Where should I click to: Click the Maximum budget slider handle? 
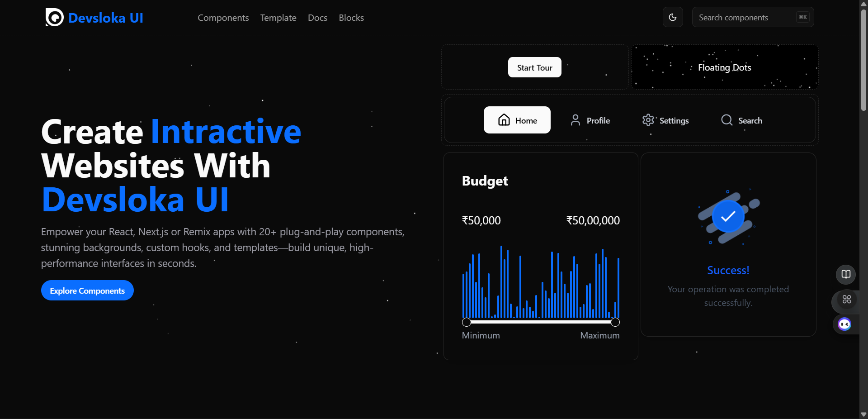tap(615, 322)
